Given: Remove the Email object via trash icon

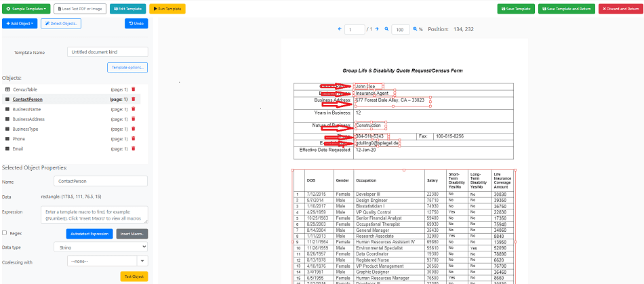Looking at the screenshot, I should (x=134, y=148).
